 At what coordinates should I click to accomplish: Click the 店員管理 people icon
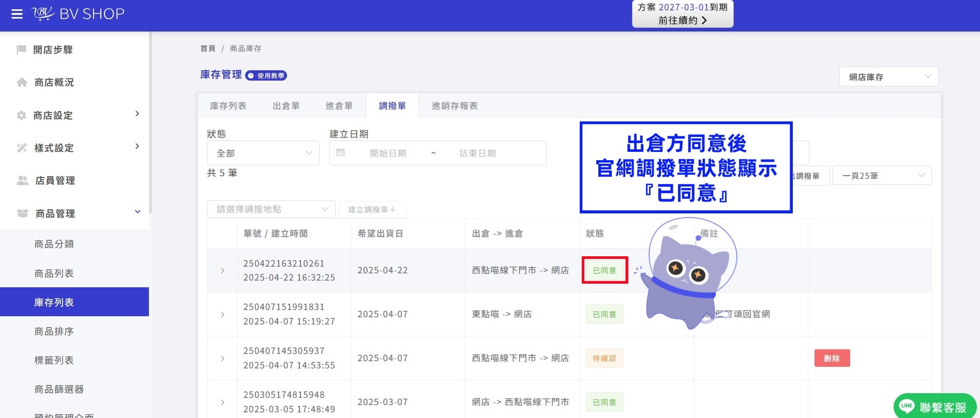click(x=22, y=180)
